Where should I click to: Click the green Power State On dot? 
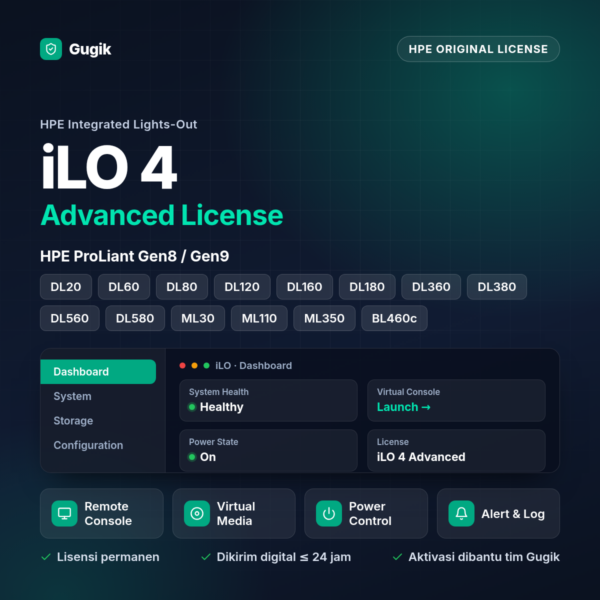tap(192, 457)
